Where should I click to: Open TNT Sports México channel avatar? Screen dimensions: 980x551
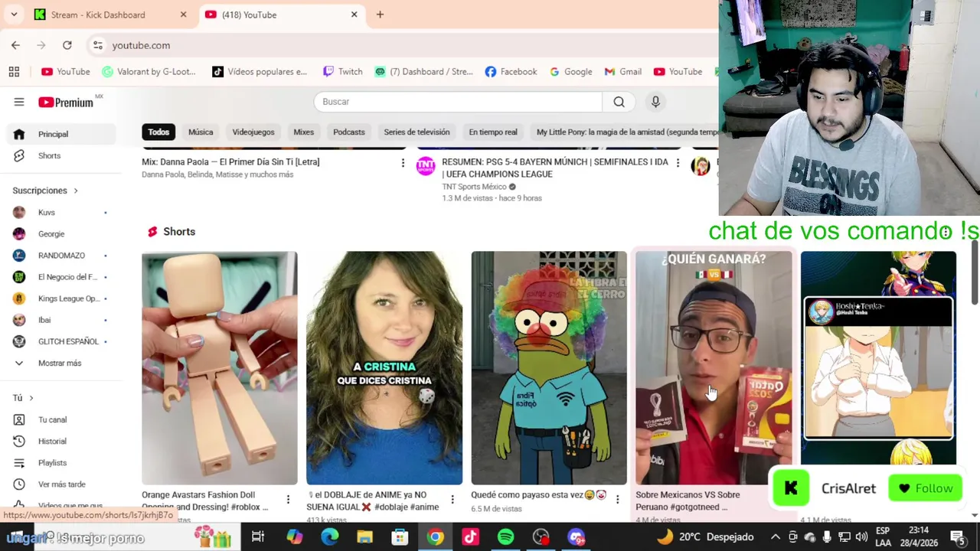pyautogui.click(x=426, y=166)
